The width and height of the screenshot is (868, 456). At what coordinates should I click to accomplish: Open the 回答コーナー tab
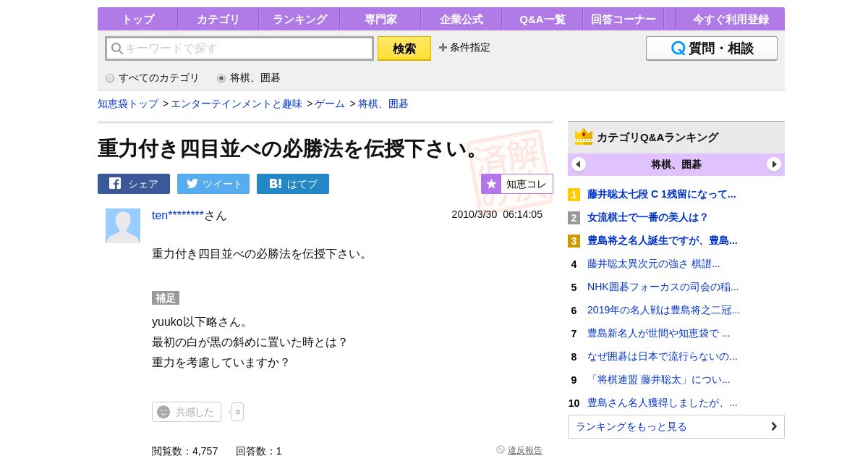pos(624,19)
